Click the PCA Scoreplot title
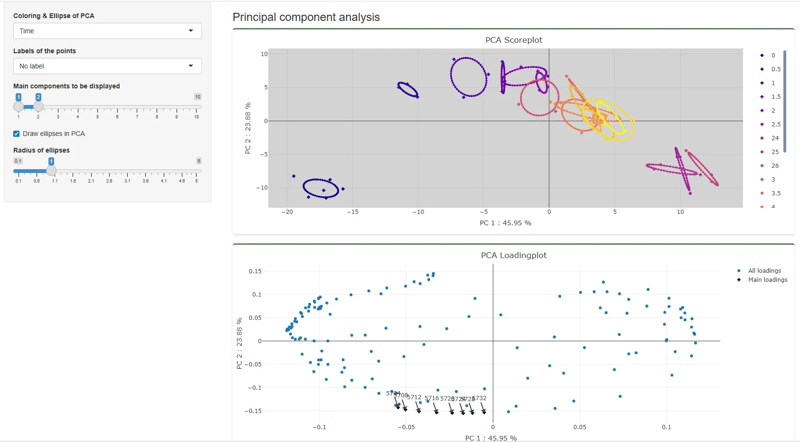The height and width of the screenshot is (442, 800). pos(513,40)
